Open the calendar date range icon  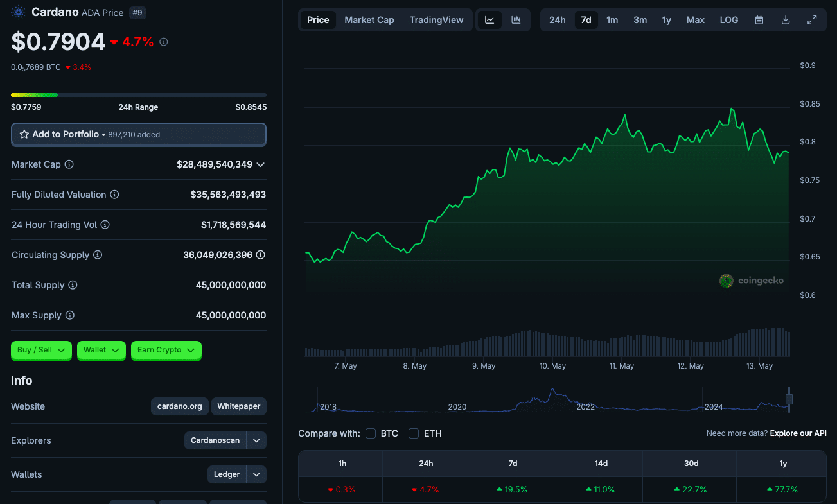tap(759, 20)
